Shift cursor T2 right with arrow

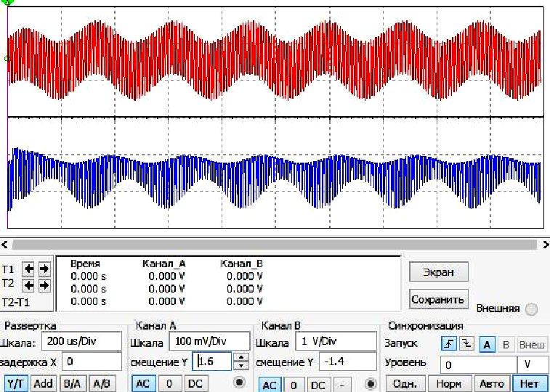tap(44, 283)
